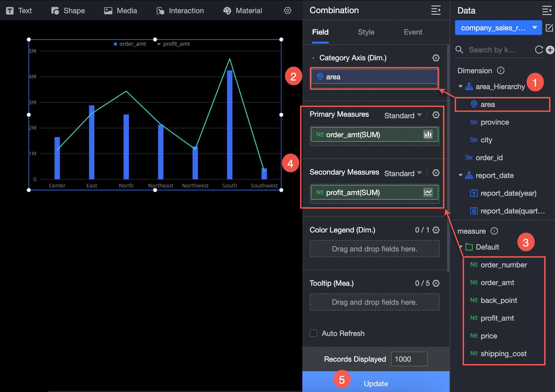The image size is (555, 392).
Task: Click the hierarchy icon next to report_date
Action: (x=469, y=175)
